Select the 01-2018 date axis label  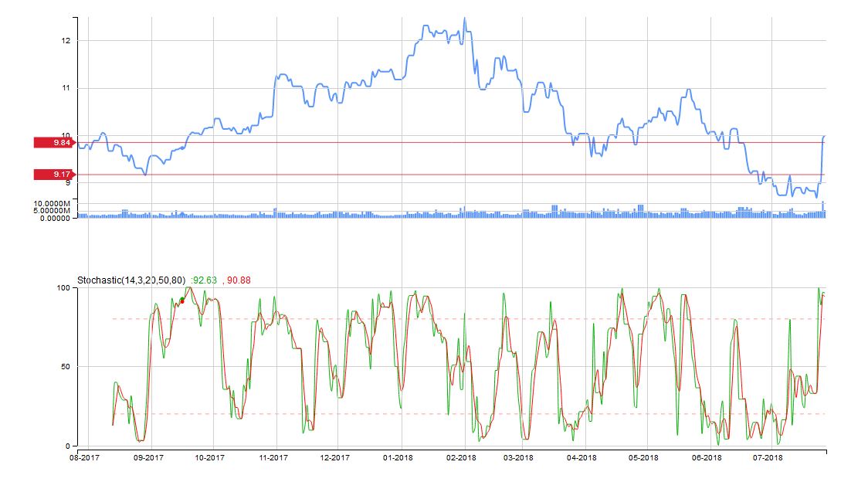pos(398,457)
